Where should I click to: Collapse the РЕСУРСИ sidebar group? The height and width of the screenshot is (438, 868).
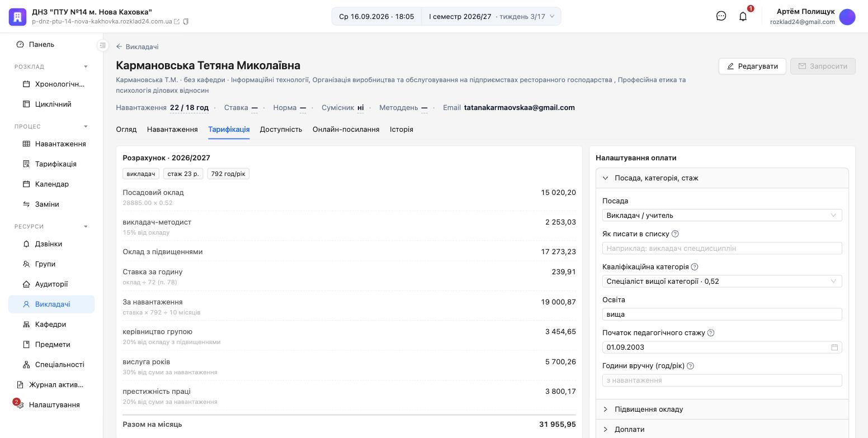coord(51,227)
